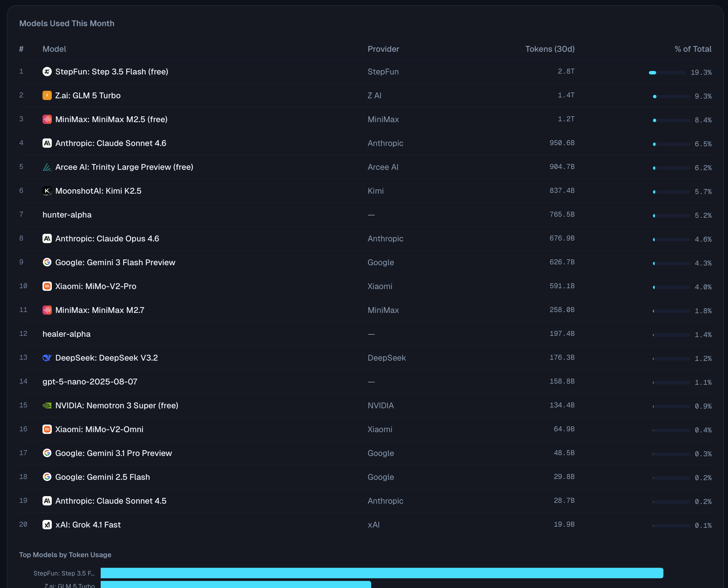Click the Google icon beside Gemini 3 Flash Preview
This screenshot has width=728, height=588.
coord(47,263)
